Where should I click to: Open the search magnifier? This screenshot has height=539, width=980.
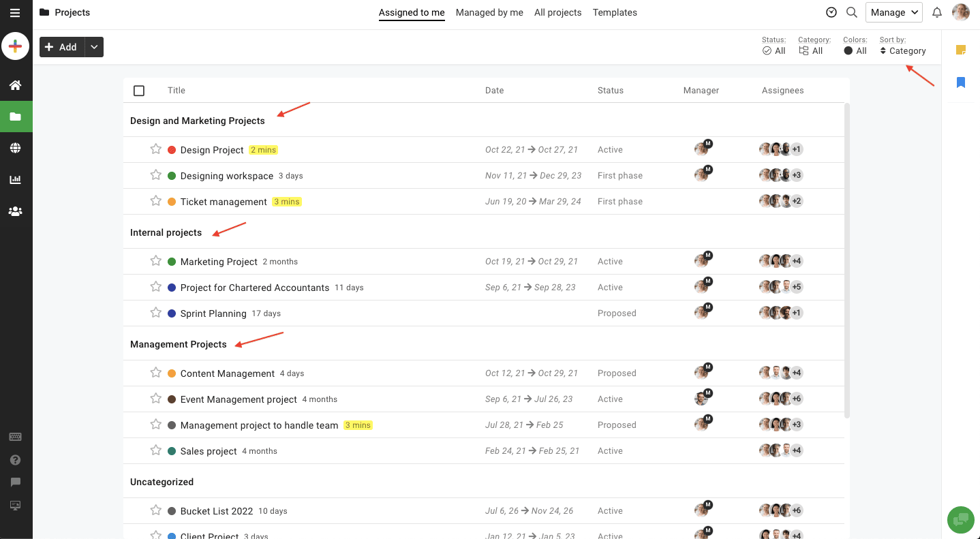[852, 12]
